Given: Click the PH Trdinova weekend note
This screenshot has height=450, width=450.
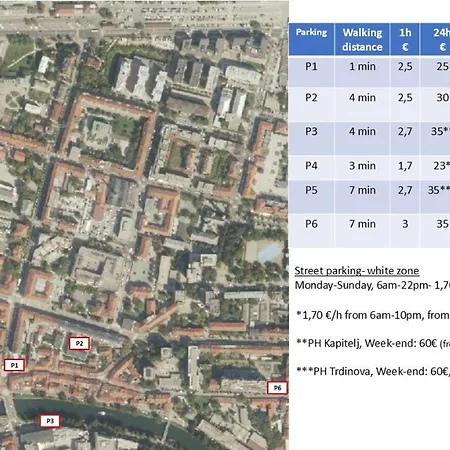Looking at the screenshot, I should [373, 371].
